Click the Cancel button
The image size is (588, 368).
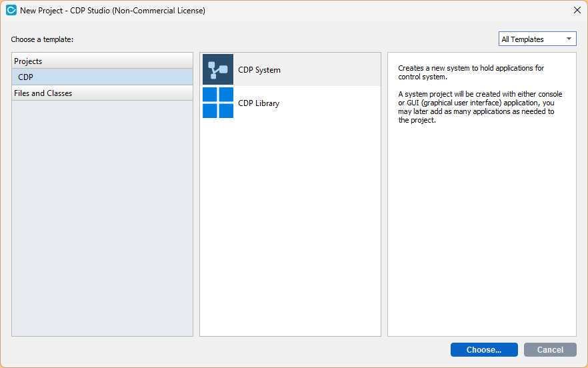coord(550,349)
